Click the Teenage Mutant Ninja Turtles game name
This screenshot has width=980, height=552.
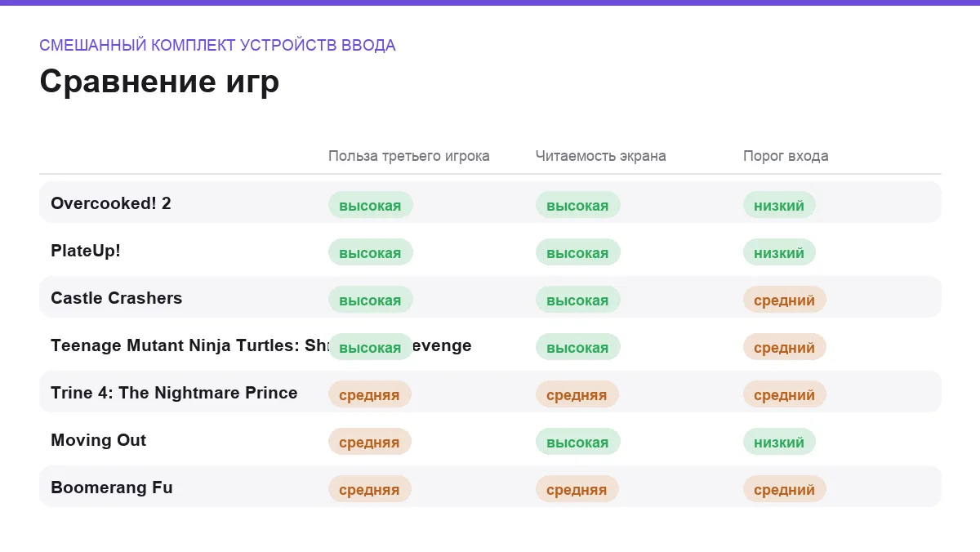(x=261, y=345)
